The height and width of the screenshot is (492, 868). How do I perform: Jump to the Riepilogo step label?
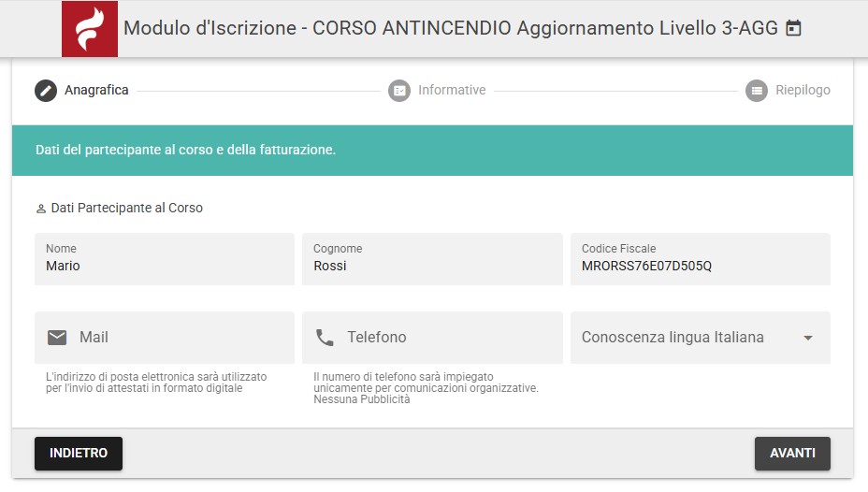[803, 91]
